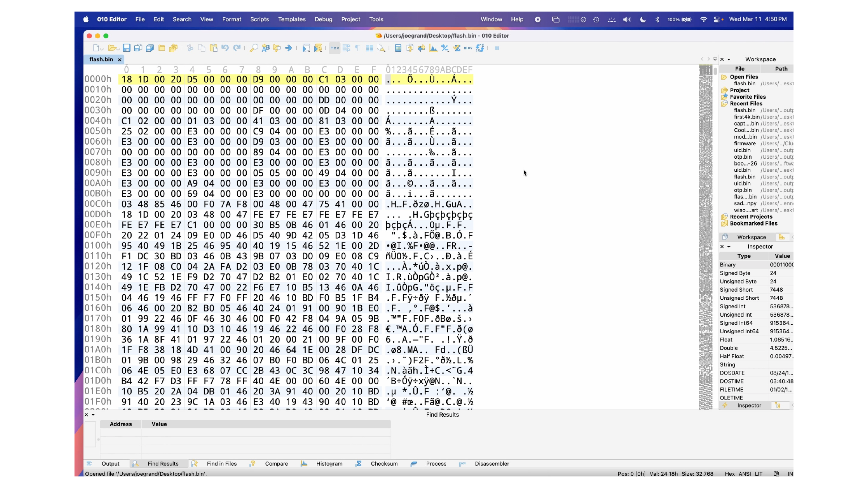This screenshot has height=488, width=868.
Task: Open the Open-file dropdown arrow in toolbar
Action: [118, 49]
